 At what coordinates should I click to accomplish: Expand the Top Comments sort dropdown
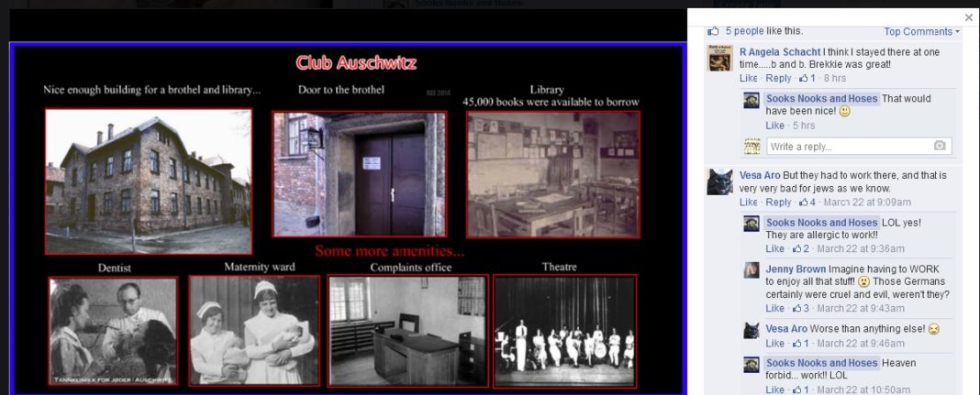pyautogui.click(x=921, y=31)
